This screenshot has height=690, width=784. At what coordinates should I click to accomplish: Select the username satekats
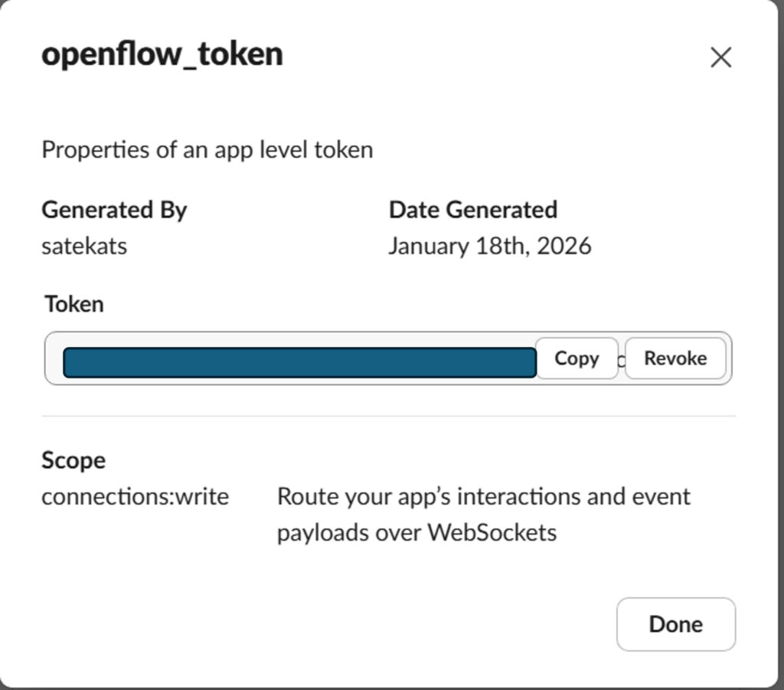click(x=84, y=247)
